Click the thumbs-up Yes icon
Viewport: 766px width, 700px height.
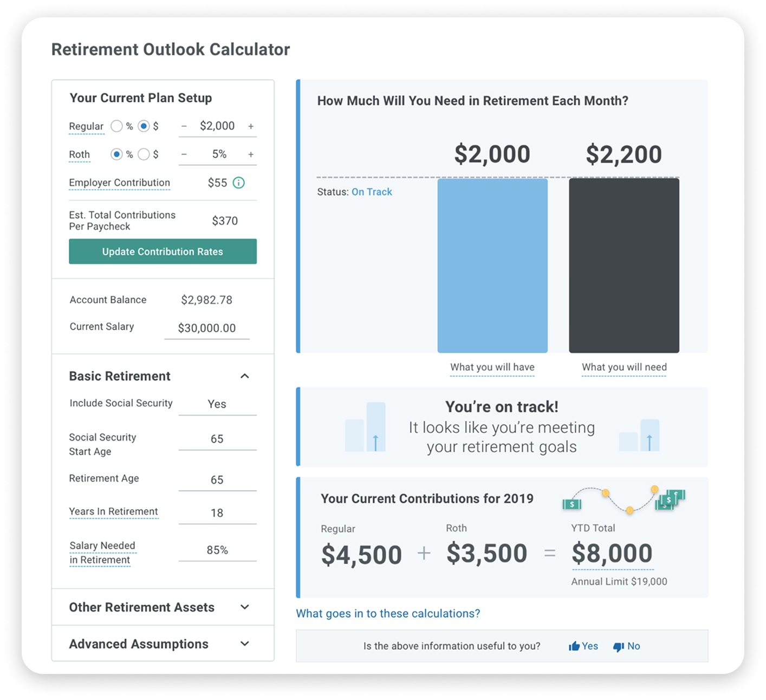(x=574, y=646)
